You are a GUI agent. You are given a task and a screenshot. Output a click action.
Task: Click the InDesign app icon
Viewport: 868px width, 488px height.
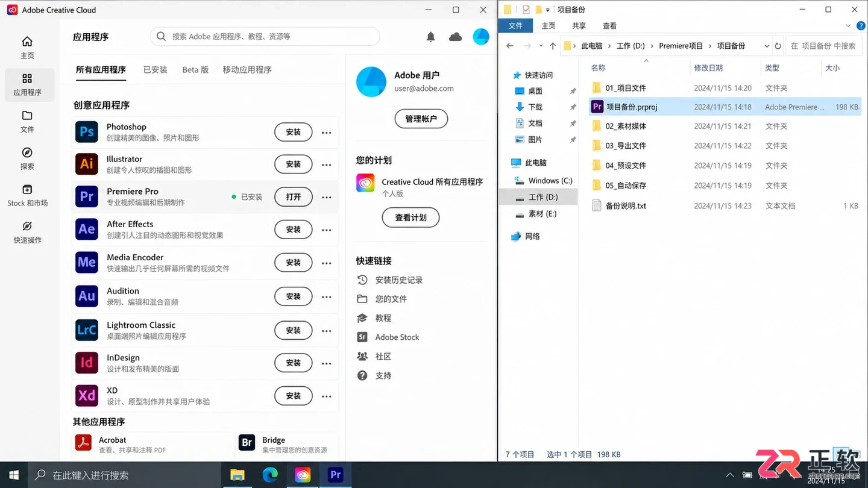coord(87,363)
